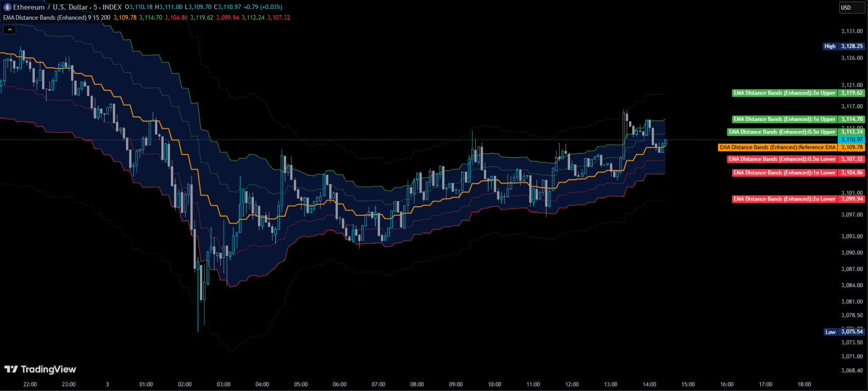Click the 13:00 time axis label
This screenshot has width=868, height=391.
click(x=611, y=384)
